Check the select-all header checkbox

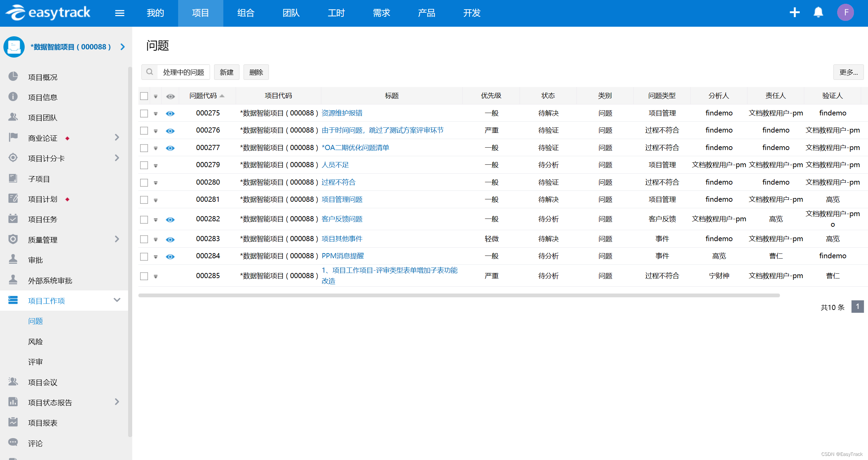click(144, 96)
